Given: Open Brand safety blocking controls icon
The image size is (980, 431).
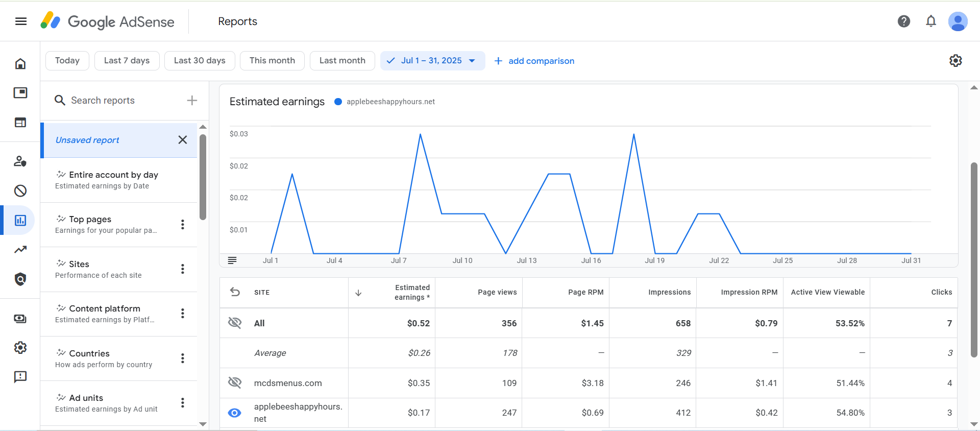Looking at the screenshot, I should coord(20,191).
